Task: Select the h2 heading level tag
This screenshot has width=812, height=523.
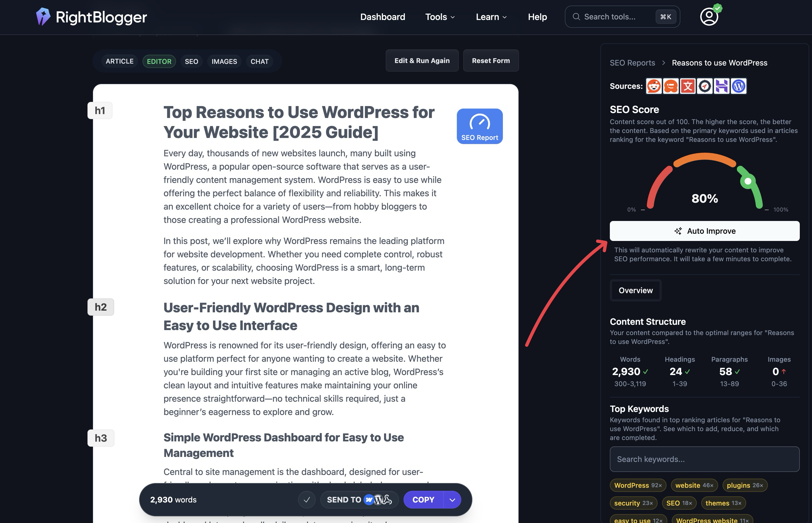Action: click(101, 307)
